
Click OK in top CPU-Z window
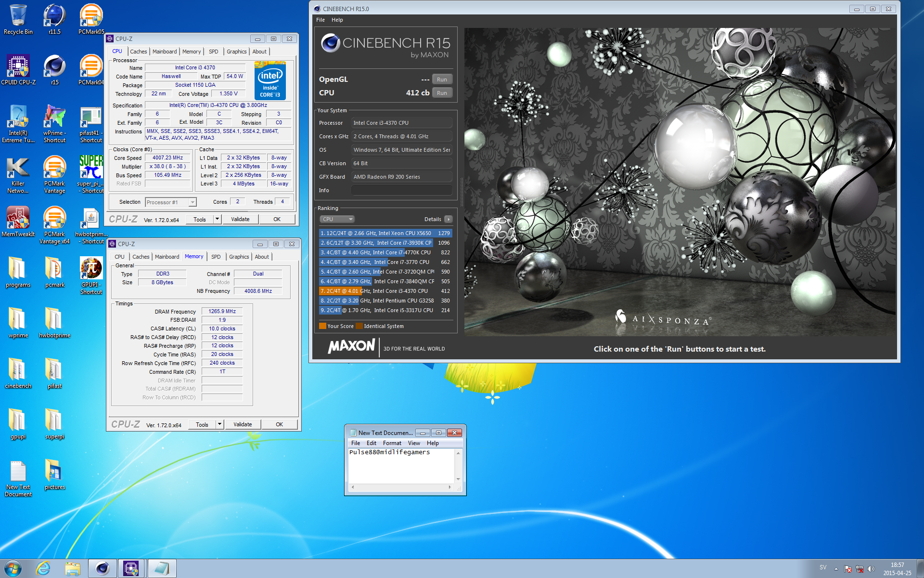(x=277, y=219)
